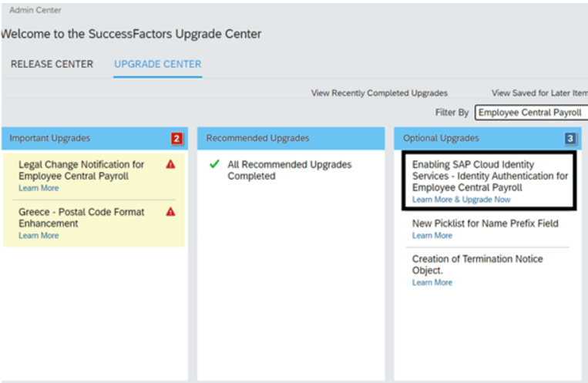Click the green checkmark in Recommended Upgrades
Image resolution: width=588 pixels, height=383 pixels.
coord(214,165)
